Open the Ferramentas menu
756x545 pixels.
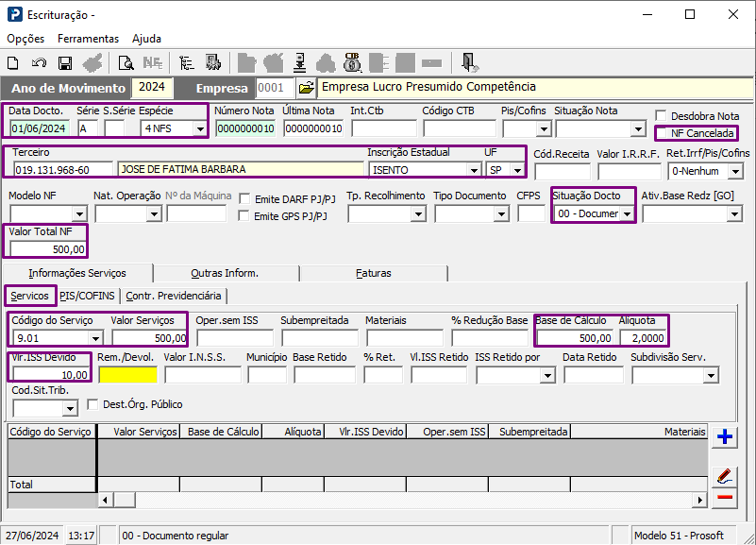click(x=88, y=39)
